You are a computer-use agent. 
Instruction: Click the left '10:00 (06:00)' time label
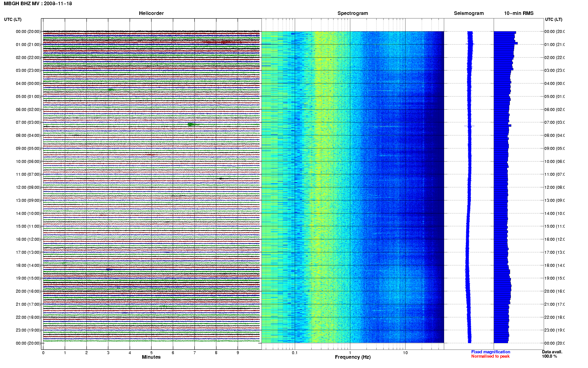28,161
